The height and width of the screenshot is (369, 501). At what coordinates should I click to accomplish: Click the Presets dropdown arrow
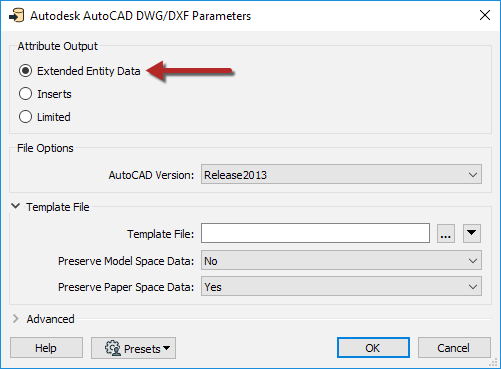coord(167,348)
